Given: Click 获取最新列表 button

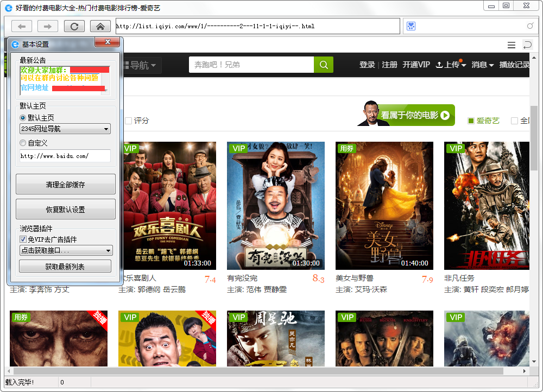Looking at the screenshot, I should tap(65, 266).
